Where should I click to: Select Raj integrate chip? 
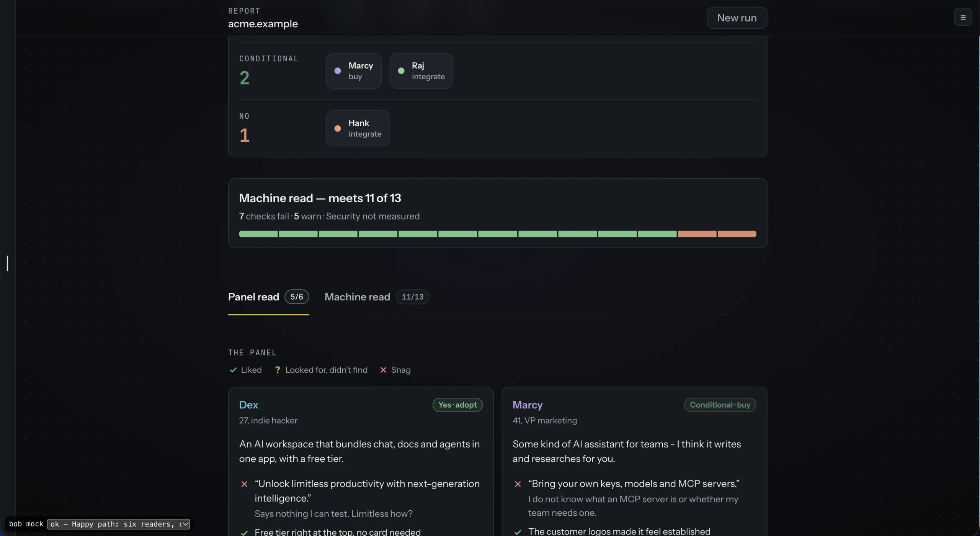(421, 71)
